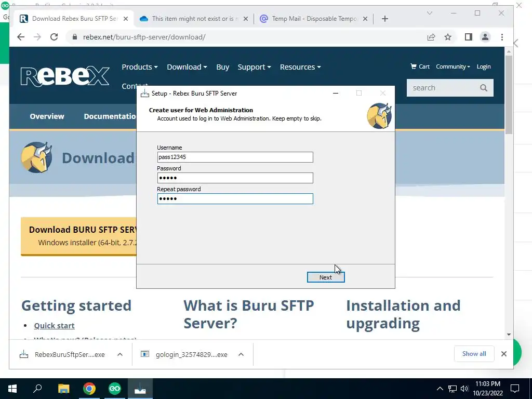Open the Products dropdown menu
The image size is (532, 399).
coord(139,67)
